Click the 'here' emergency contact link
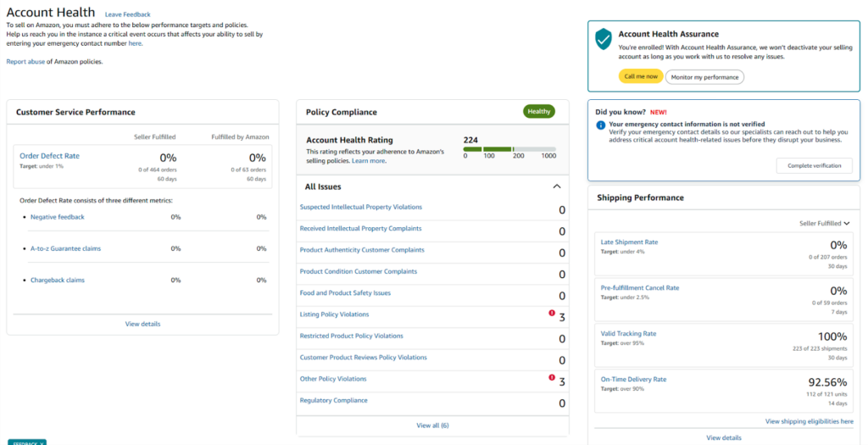The height and width of the screenshot is (445, 868). (x=135, y=43)
